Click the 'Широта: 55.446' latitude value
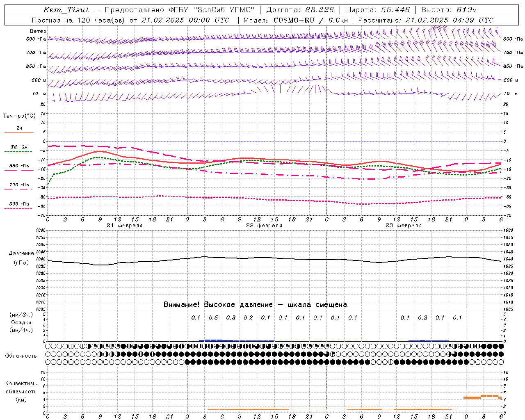Viewport: 525px width, 420px height. pos(377,10)
